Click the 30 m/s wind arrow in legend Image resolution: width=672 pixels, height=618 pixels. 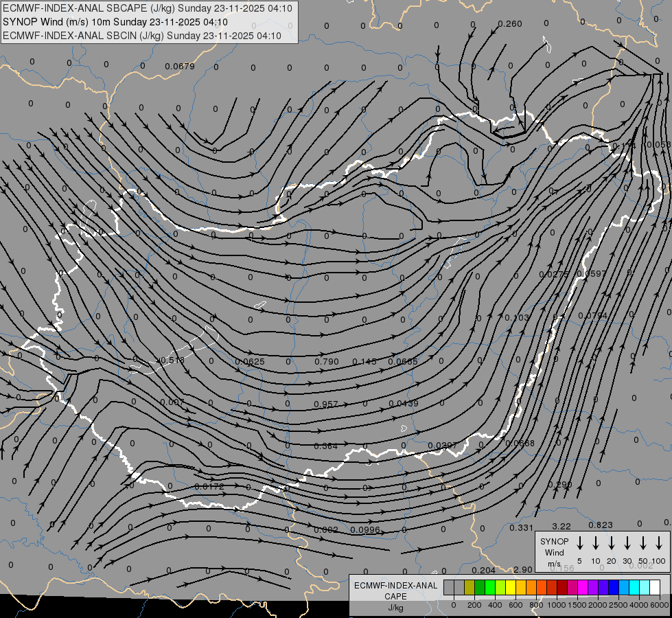[x=627, y=543]
